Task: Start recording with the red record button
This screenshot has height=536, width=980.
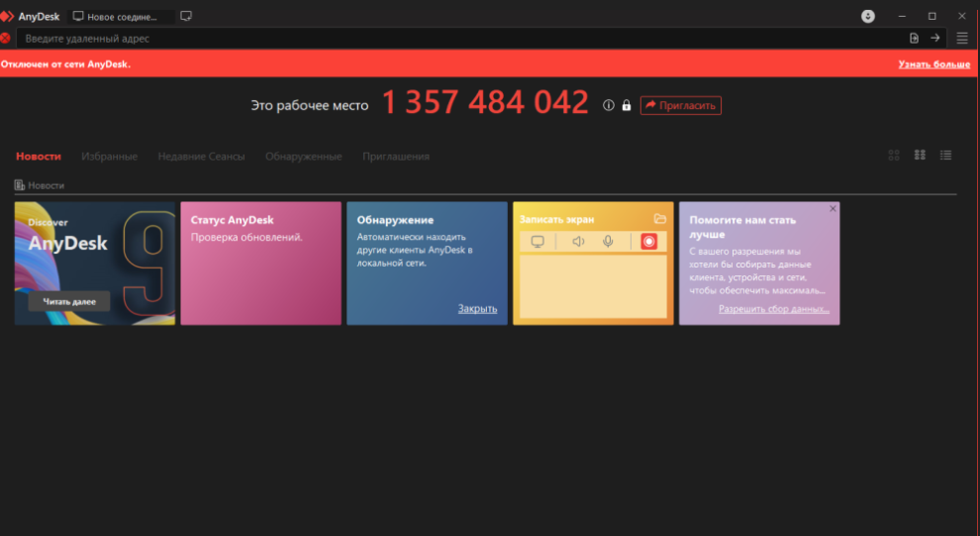Action: [x=648, y=242]
